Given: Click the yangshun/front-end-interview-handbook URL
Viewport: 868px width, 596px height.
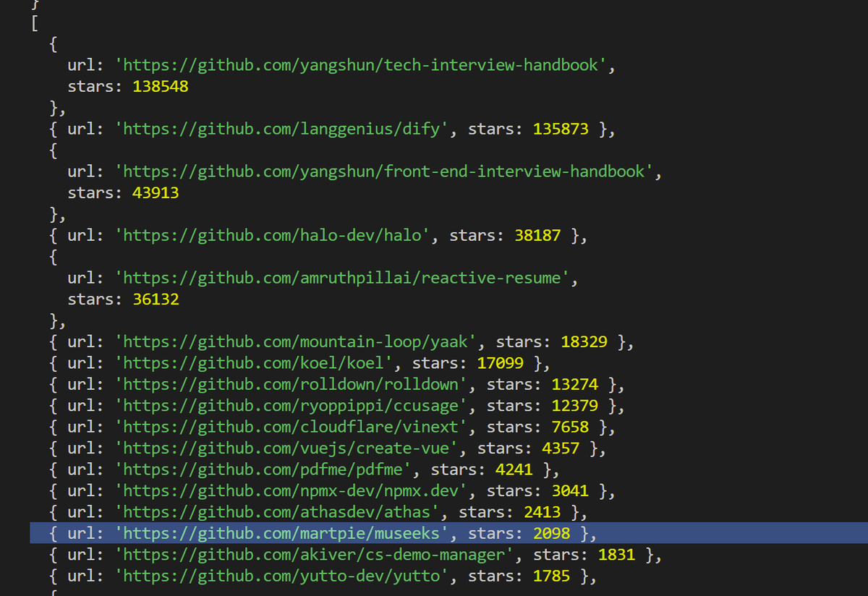Looking at the screenshot, I should click(x=385, y=171).
